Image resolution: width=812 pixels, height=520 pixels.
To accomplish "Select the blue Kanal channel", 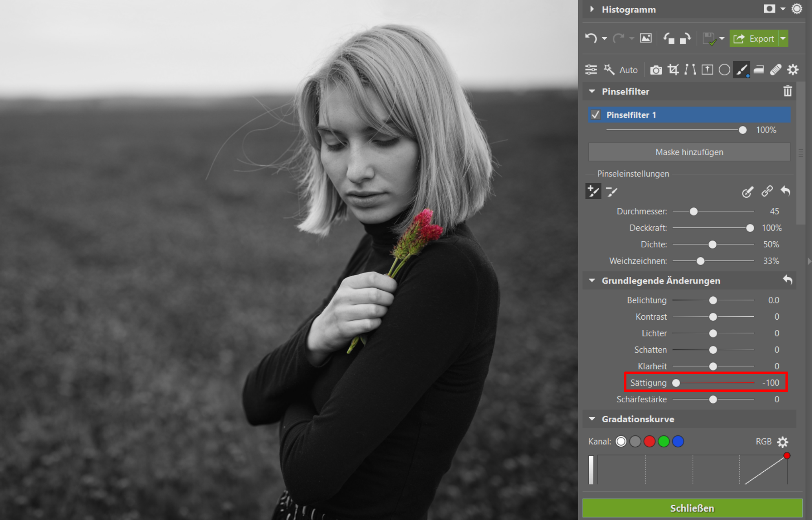I will point(678,442).
